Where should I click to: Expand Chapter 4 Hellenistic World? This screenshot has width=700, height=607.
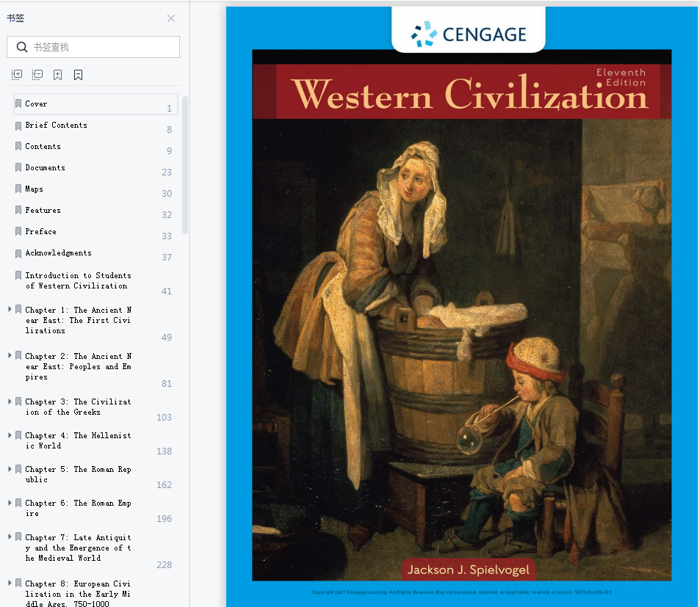coord(10,435)
